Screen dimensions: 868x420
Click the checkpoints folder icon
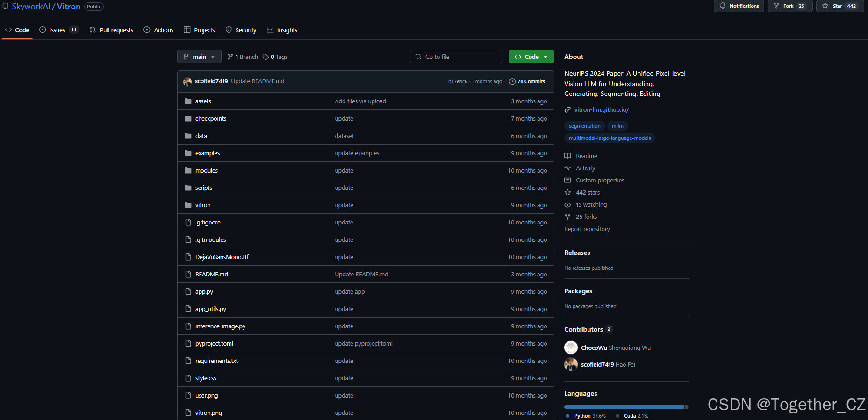(188, 119)
